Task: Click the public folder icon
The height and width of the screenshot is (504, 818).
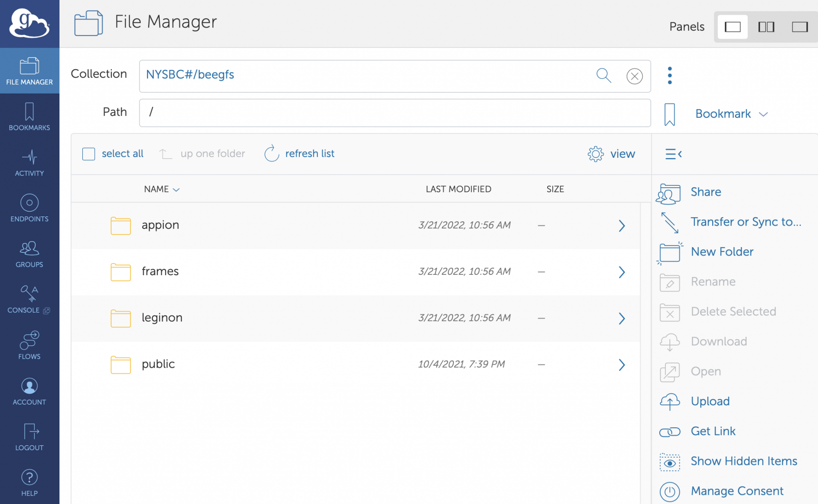Action: [x=121, y=365]
